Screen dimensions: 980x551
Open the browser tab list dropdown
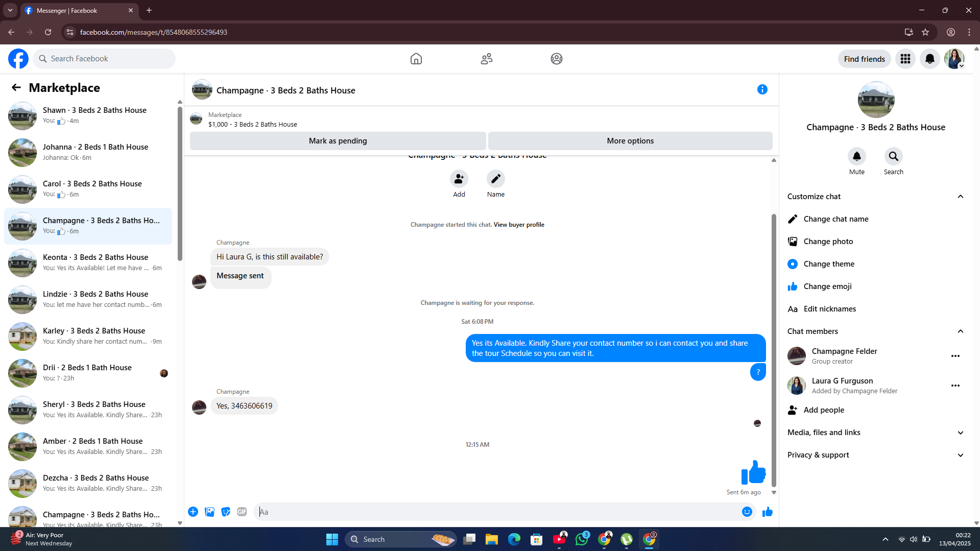[x=10, y=10]
